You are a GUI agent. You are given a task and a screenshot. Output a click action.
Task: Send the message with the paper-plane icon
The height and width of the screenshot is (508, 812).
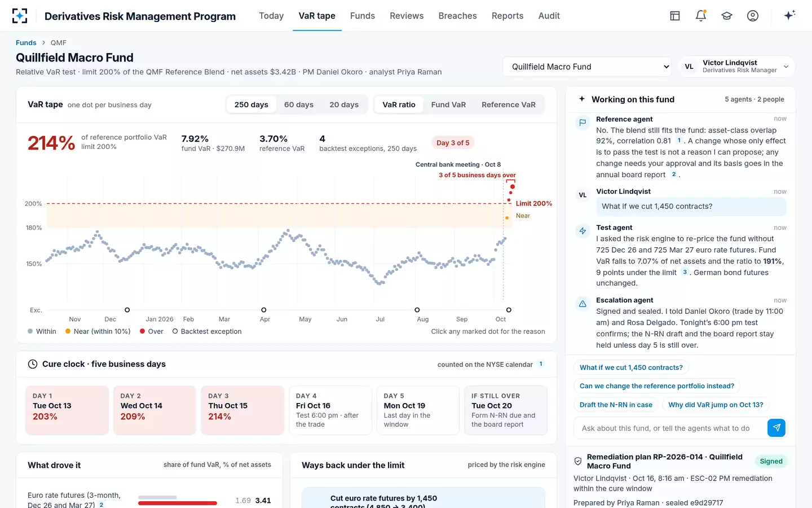click(x=776, y=428)
